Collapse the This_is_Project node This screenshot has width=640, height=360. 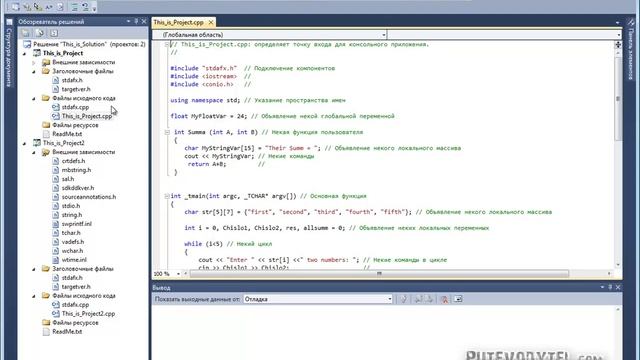(24, 53)
